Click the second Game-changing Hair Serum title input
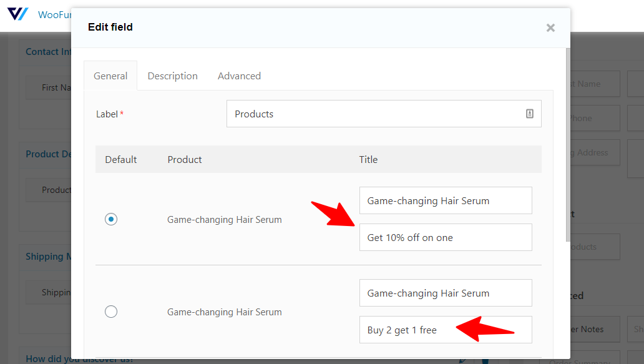Viewport: 644px width, 364px height. pyautogui.click(x=446, y=293)
